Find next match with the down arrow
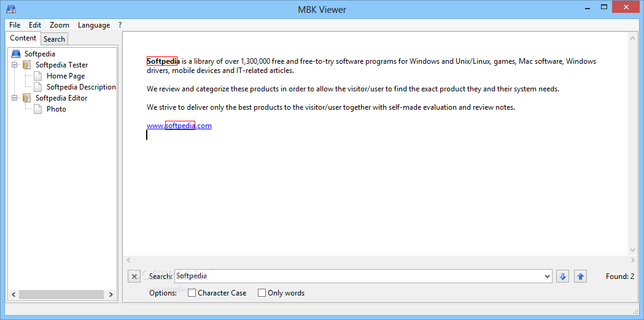The height and width of the screenshot is (320, 644). [x=563, y=276]
